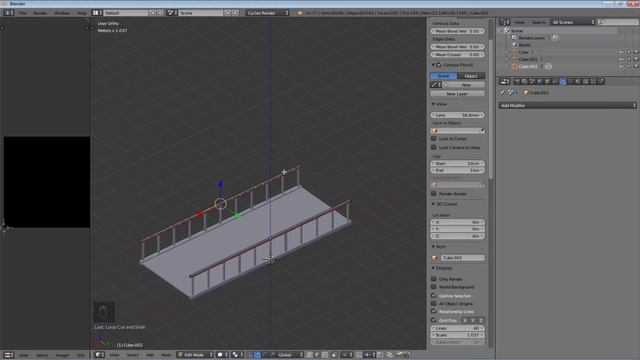Open the Cycles Render engine dropdown
This screenshot has height=360, width=640.
click(x=267, y=13)
